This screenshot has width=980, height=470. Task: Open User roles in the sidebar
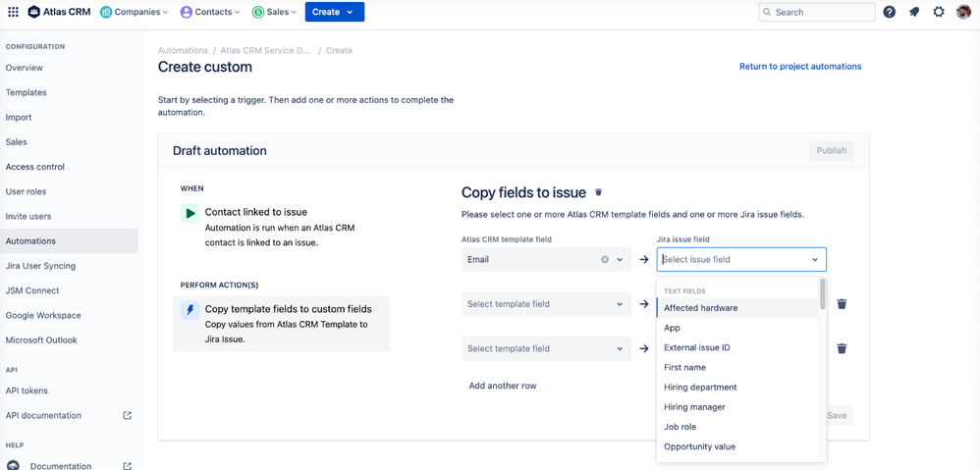click(x=69, y=191)
